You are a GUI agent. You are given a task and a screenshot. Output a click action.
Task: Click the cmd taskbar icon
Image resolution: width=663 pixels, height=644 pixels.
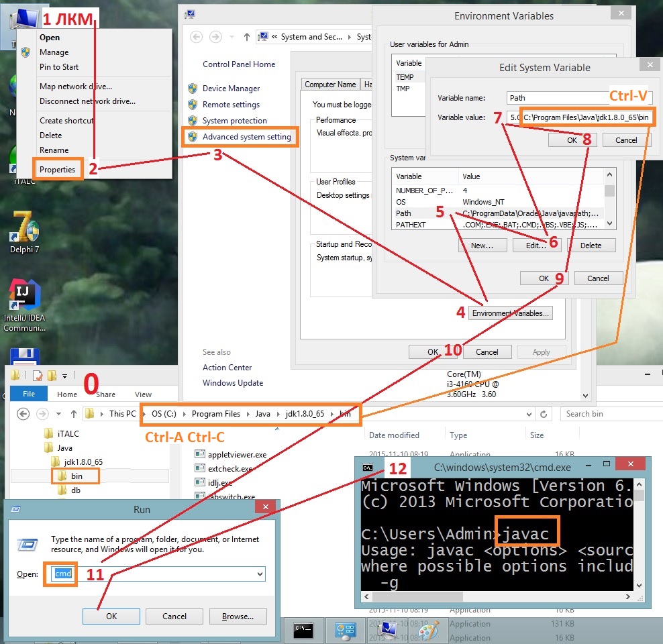(303, 630)
